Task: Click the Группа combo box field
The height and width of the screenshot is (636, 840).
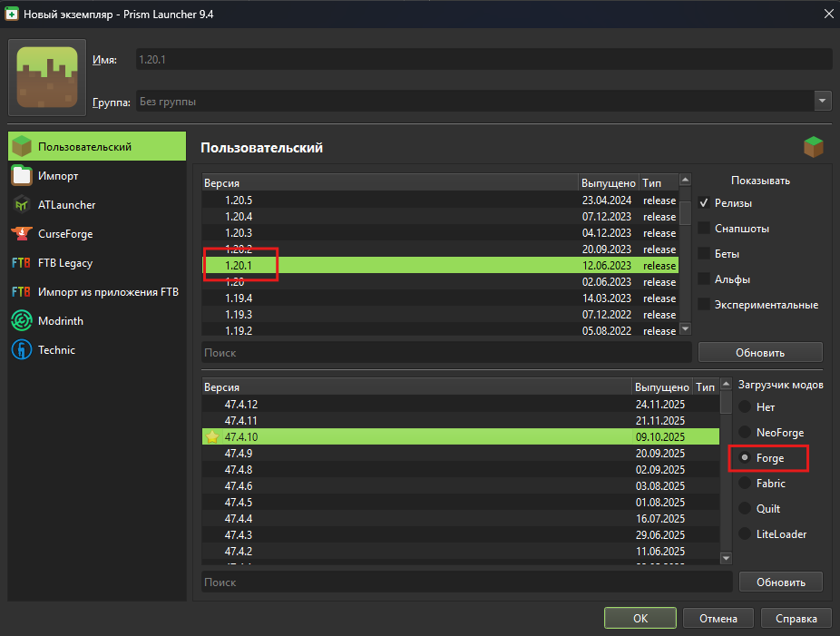Action: point(483,101)
